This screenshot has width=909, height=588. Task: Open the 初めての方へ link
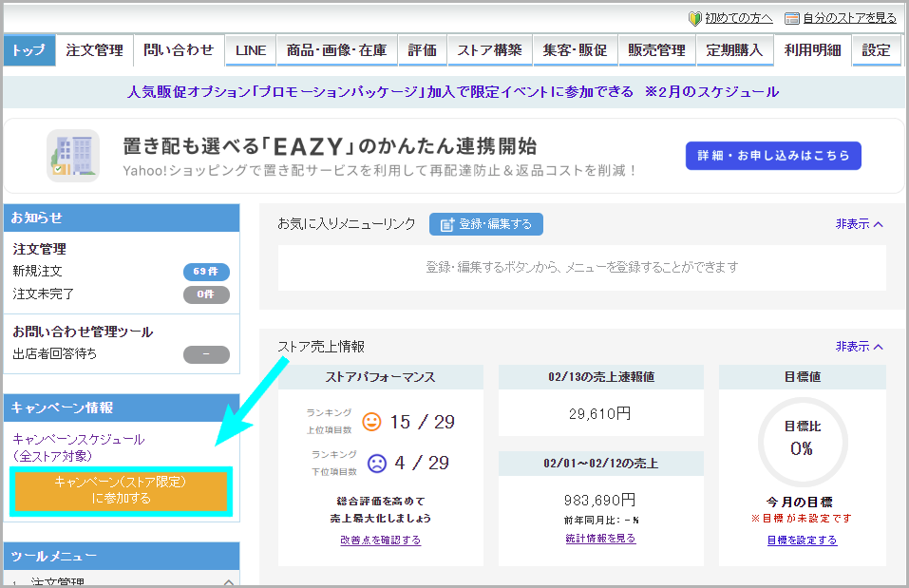coord(739,19)
